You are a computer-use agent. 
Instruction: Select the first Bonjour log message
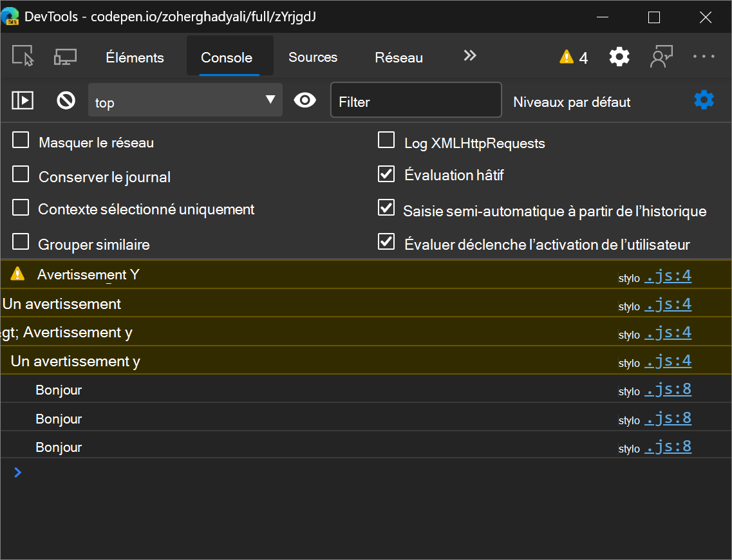click(59, 389)
